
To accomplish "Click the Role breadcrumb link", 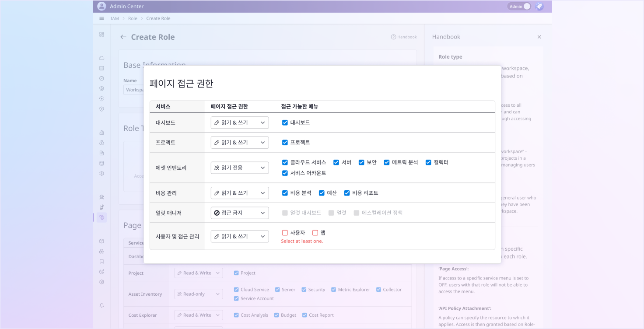I will click(133, 18).
